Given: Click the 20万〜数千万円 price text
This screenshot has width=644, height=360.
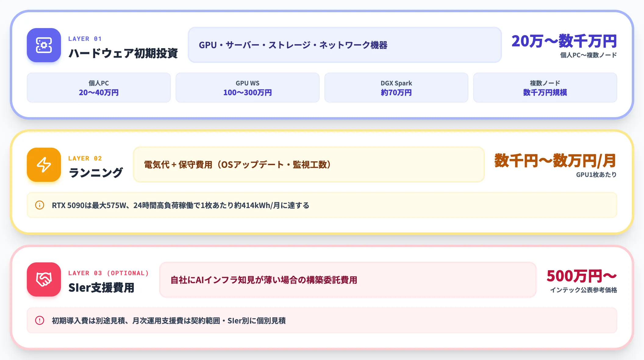Looking at the screenshot, I should click(564, 41).
